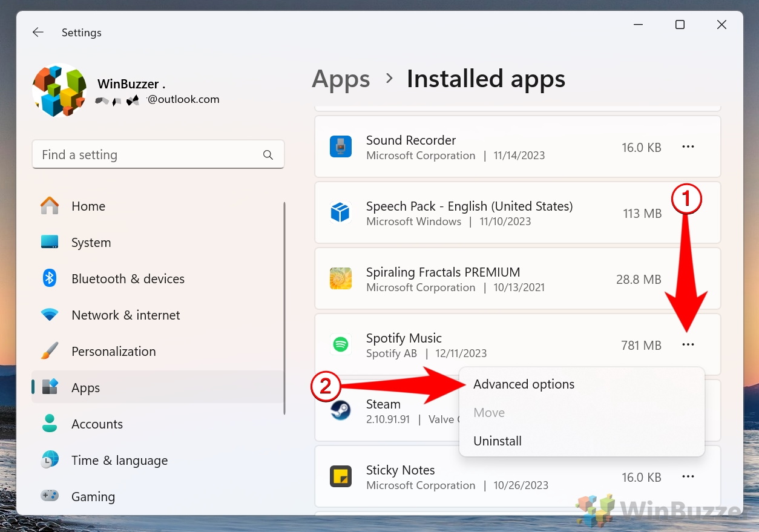Click the 11/10/2023 install date
This screenshot has width=759, height=532.
pyautogui.click(x=505, y=222)
